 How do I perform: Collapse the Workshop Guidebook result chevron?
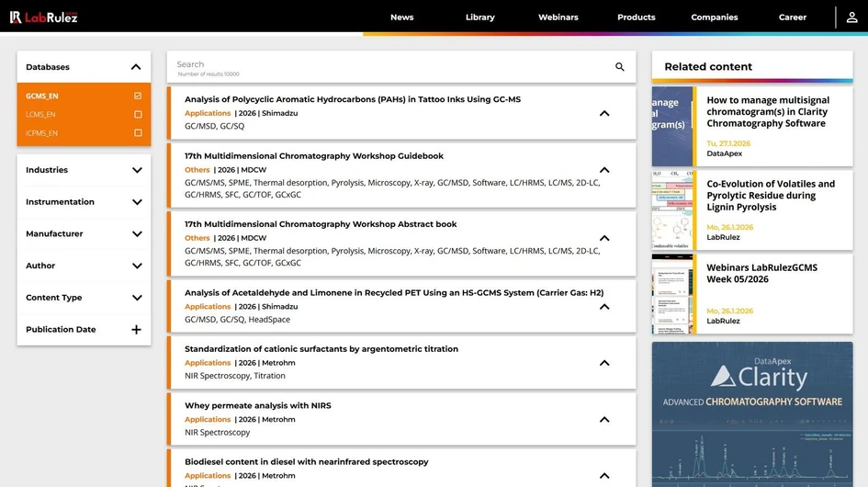pyautogui.click(x=604, y=170)
